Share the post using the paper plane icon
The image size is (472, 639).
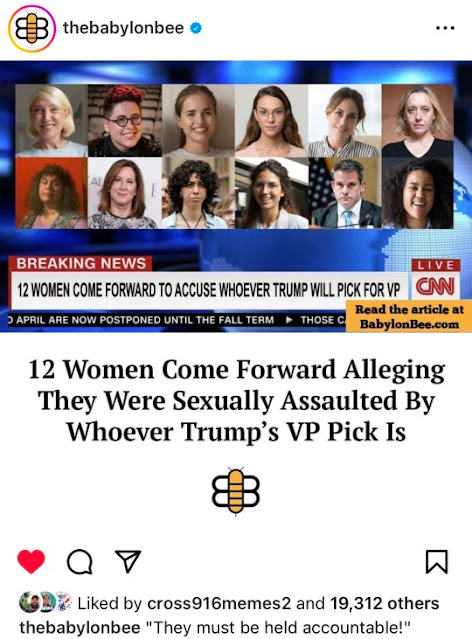[128, 561]
